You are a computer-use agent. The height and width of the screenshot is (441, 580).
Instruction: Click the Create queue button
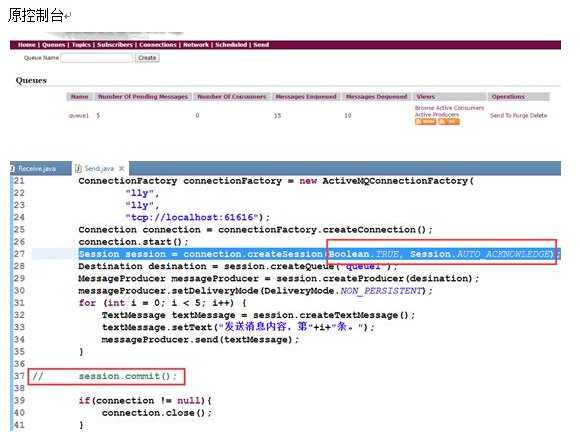tap(147, 58)
